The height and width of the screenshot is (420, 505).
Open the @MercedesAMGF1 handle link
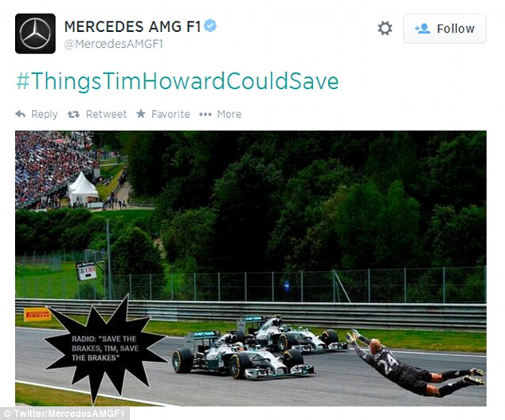[113, 44]
